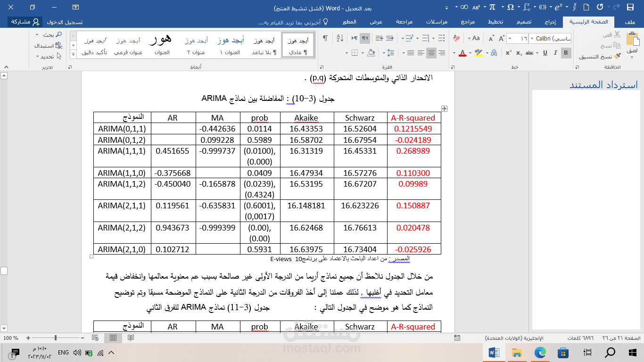Apply red font color
The image size is (644, 362).
[462, 53]
